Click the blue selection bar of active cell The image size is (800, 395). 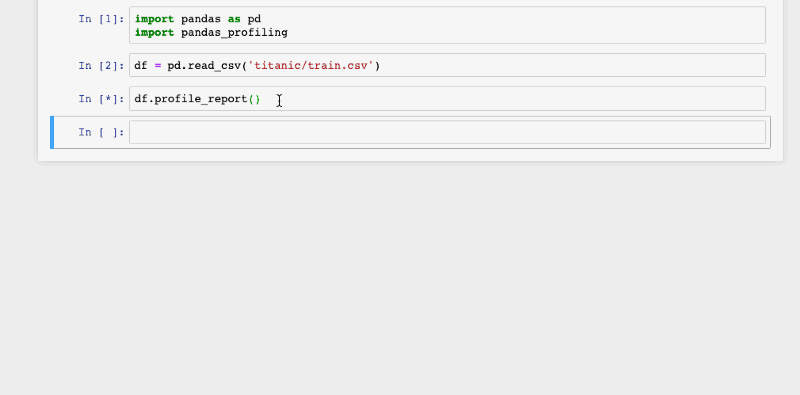[x=52, y=132]
